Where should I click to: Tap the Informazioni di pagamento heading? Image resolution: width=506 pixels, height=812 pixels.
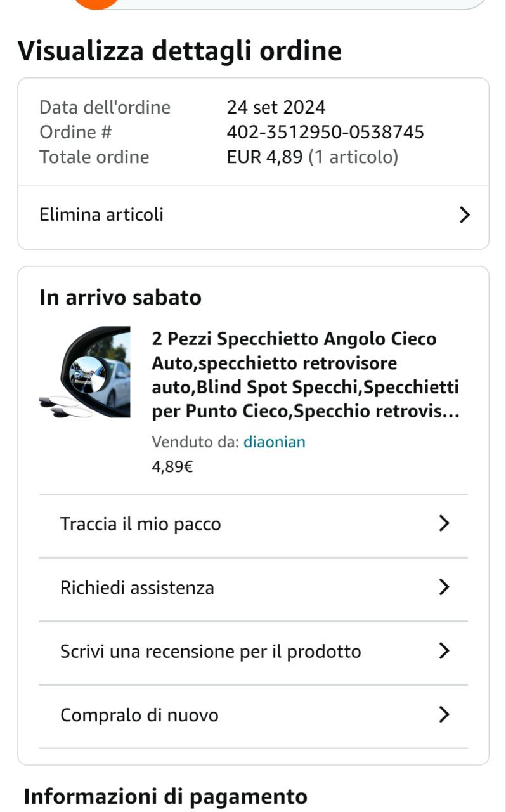[x=165, y=796]
